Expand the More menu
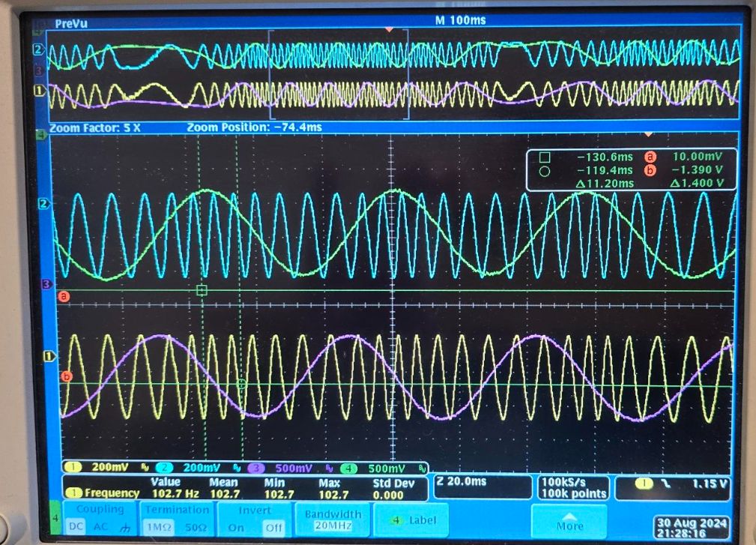 (x=569, y=521)
